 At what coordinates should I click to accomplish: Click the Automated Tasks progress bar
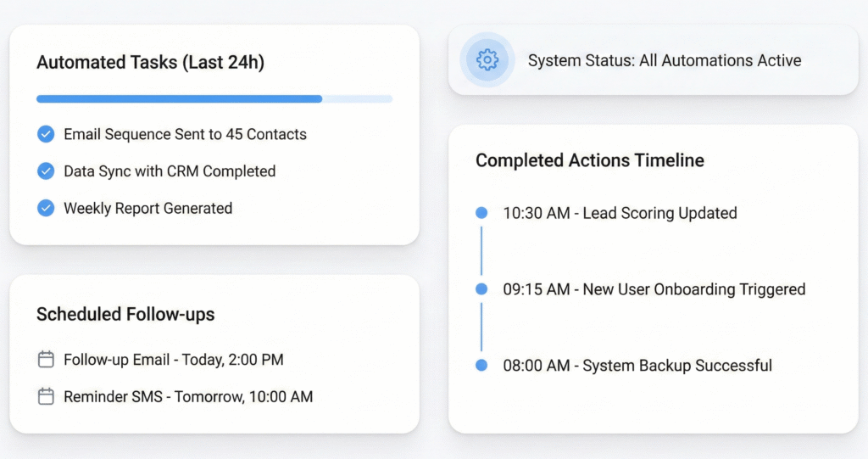pos(214,99)
